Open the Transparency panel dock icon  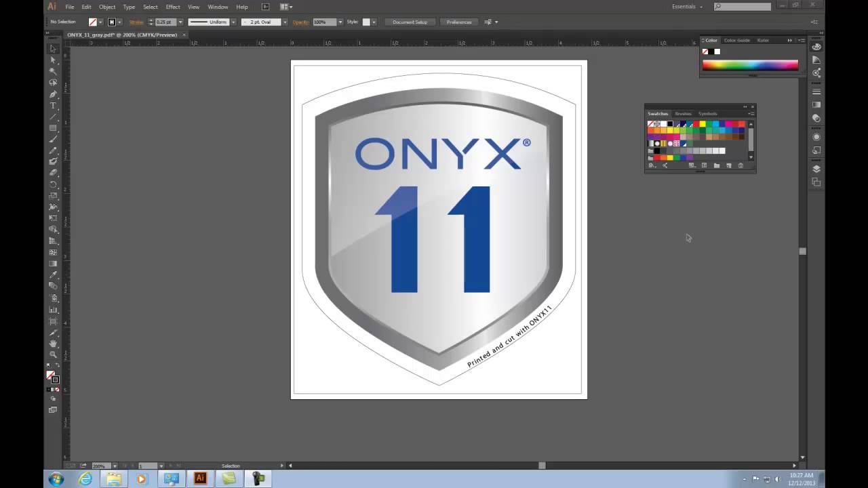pyautogui.click(x=816, y=119)
